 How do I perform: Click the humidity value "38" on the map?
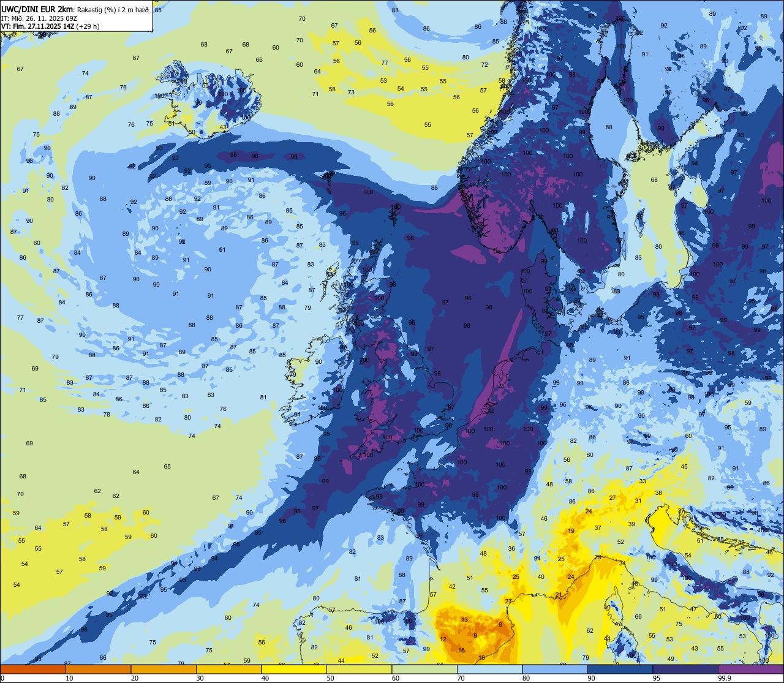pyautogui.click(x=658, y=493)
